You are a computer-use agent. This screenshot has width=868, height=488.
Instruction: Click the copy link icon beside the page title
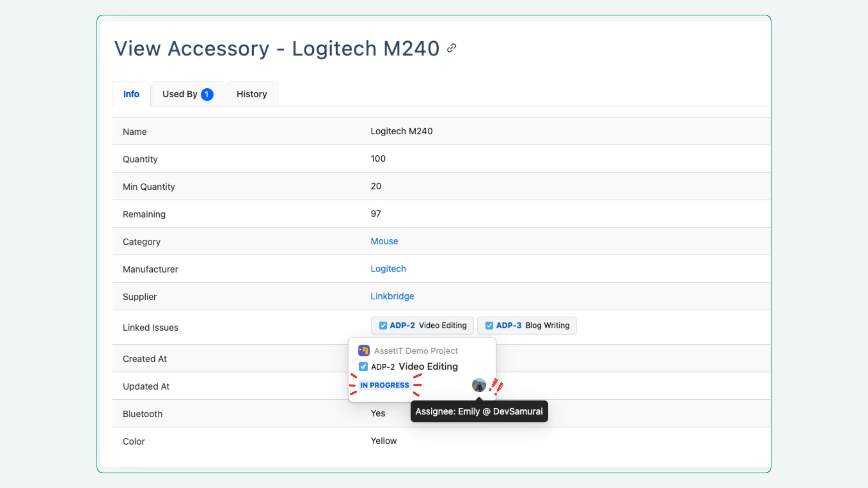(451, 48)
